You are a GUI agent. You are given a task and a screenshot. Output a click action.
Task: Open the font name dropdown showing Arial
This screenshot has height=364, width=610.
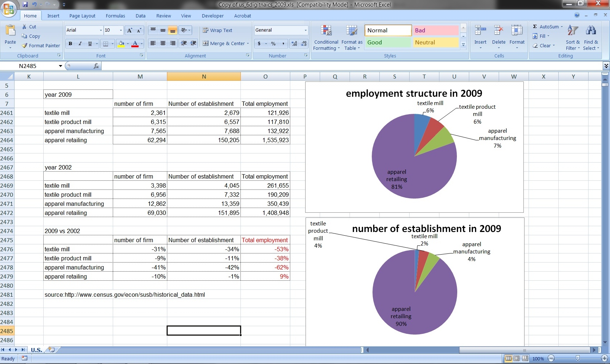(x=101, y=30)
